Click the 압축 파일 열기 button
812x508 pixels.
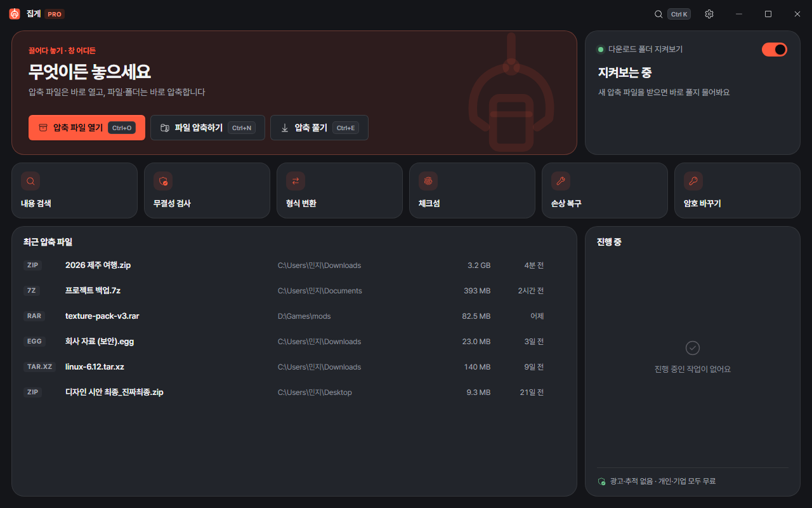click(x=87, y=128)
